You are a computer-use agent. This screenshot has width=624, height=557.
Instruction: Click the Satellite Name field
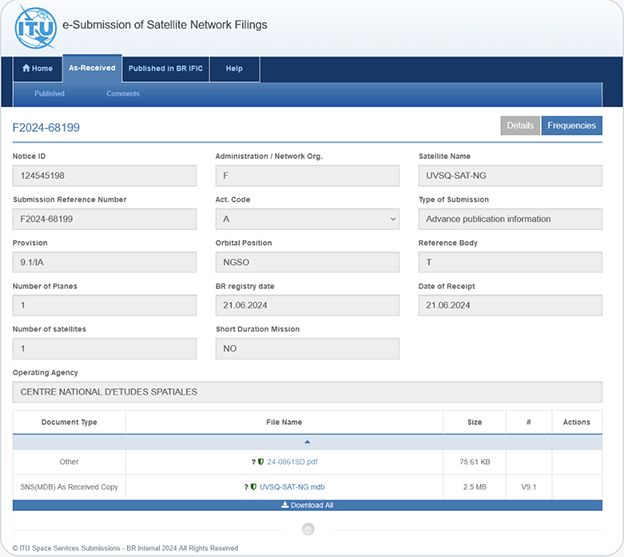[510, 176]
